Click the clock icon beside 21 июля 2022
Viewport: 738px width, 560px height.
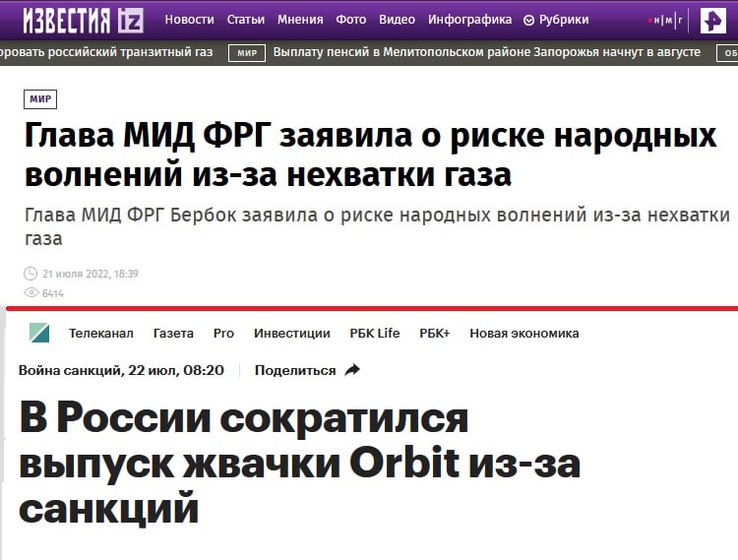click(31, 274)
